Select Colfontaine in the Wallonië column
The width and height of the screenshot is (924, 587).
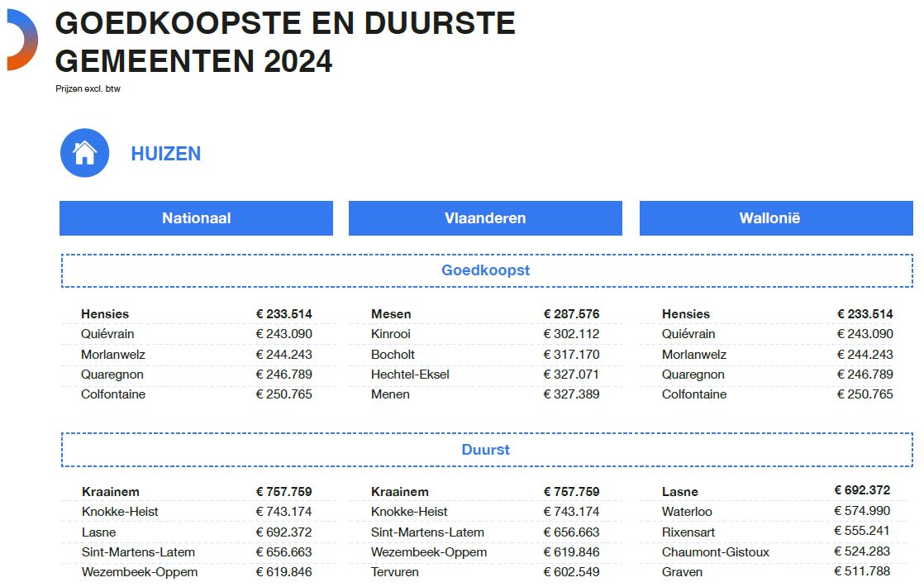(x=694, y=394)
